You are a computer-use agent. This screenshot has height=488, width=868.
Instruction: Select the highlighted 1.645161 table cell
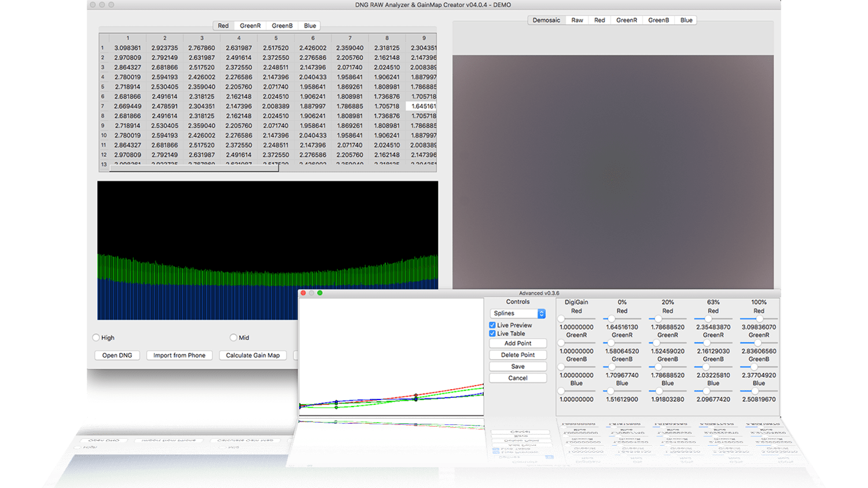422,106
